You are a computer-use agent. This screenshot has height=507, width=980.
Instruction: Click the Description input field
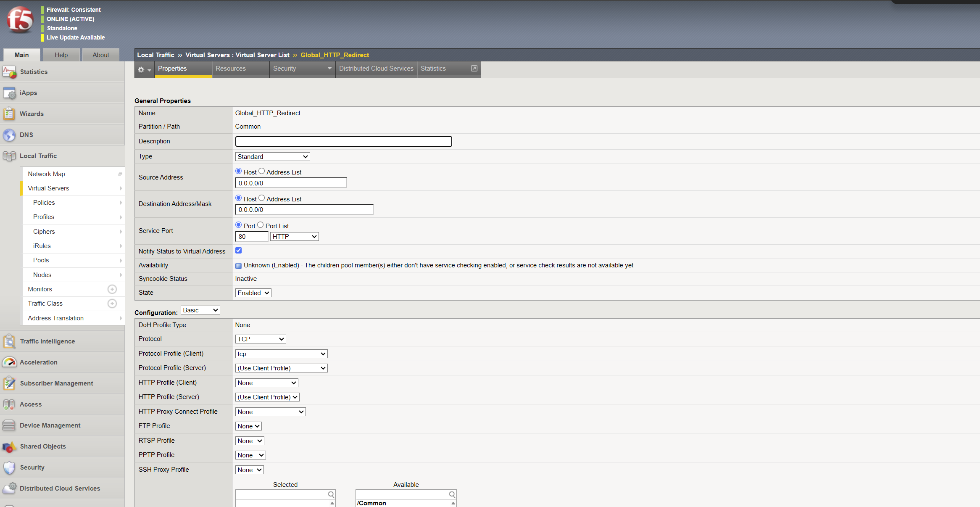point(343,141)
